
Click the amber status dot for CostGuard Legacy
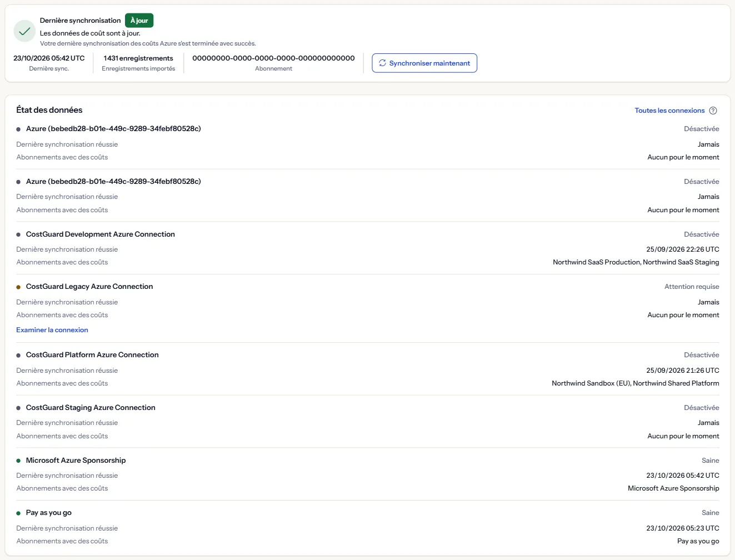(x=18, y=287)
